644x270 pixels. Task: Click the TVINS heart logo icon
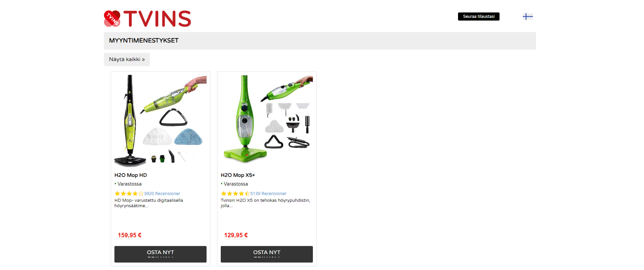(x=112, y=19)
